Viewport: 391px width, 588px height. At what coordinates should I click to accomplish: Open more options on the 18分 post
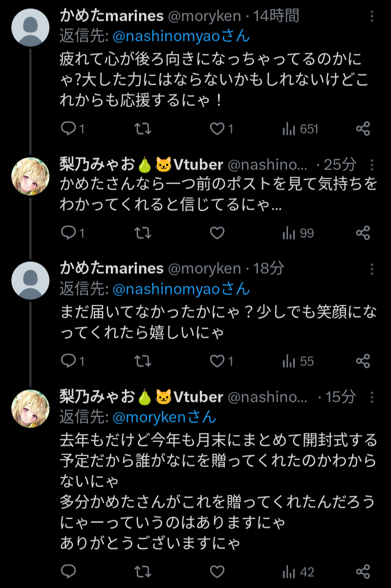coord(372,269)
